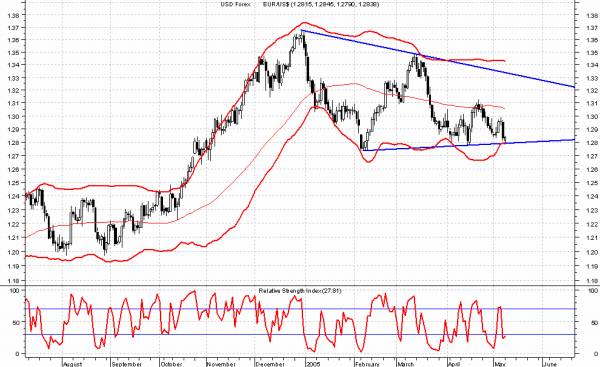Click the Relative Strength Index (27.81) label
The height and width of the screenshot is (367, 600).
(x=300, y=291)
